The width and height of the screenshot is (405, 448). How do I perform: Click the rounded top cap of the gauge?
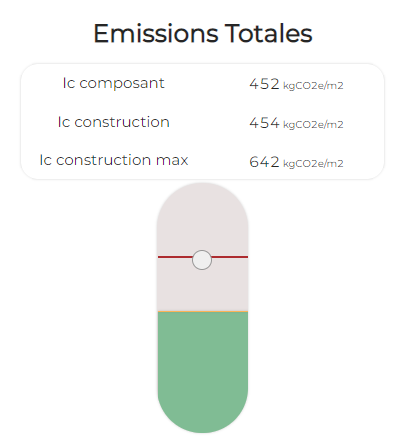[203, 203]
